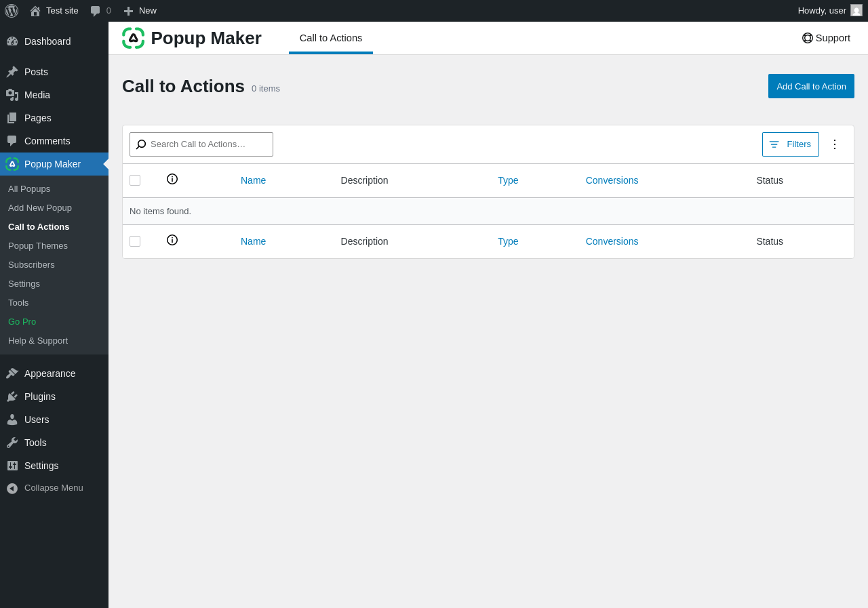Switch to the Call to Actions tab

pyautogui.click(x=331, y=38)
